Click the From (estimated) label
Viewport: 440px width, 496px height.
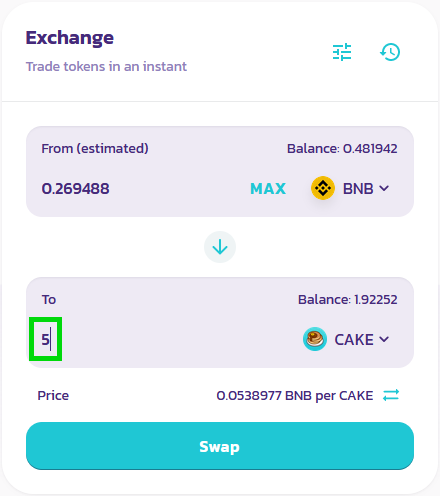95,149
